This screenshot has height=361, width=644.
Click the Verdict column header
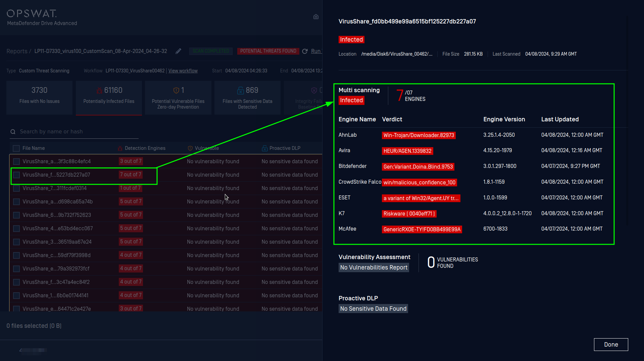point(392,119)
